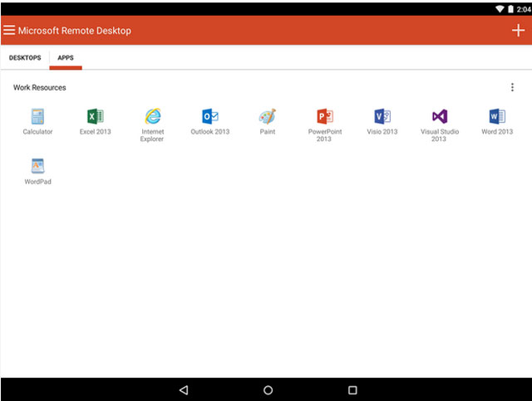
Task: Open the WordPad app icon
Action: (x=37, y=166)
